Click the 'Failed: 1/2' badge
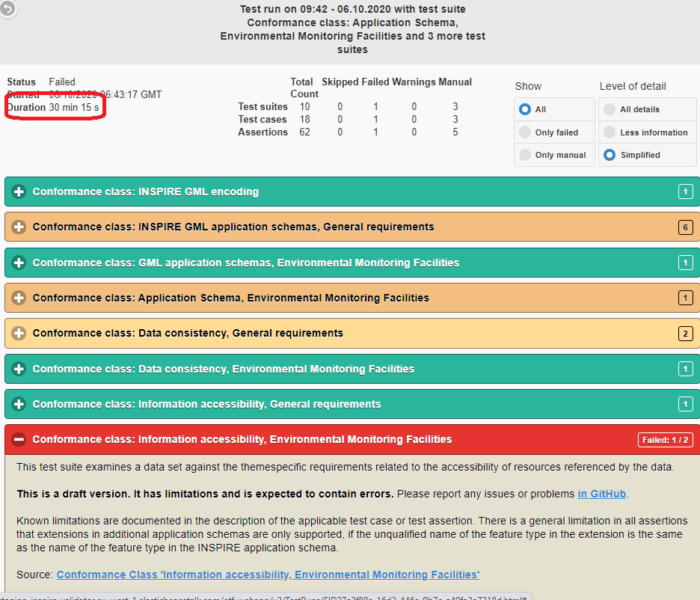Viewport: 700px width, 600px height. pyautogui.click(x=665, y=440)
